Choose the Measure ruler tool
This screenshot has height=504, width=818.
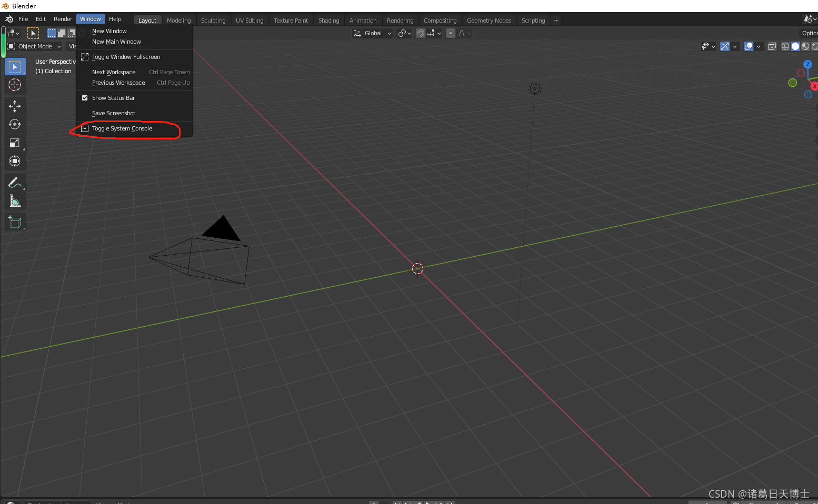tap(15, 201)
